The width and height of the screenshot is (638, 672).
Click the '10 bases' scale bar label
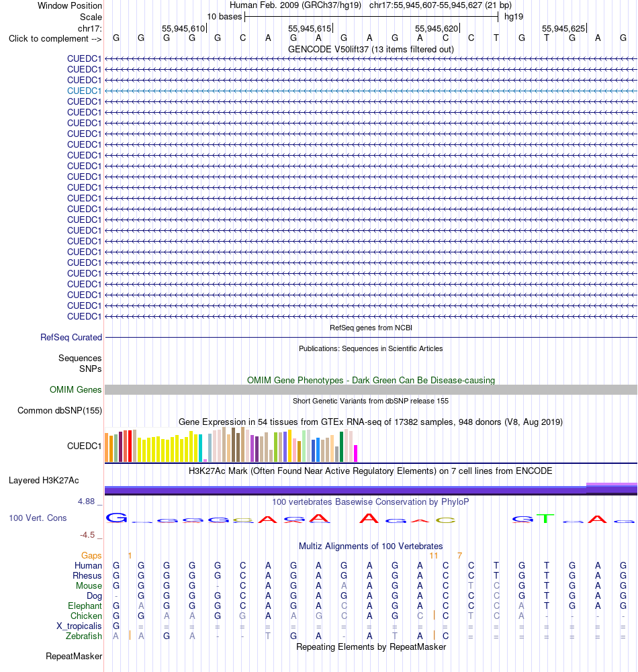(225, 17)
